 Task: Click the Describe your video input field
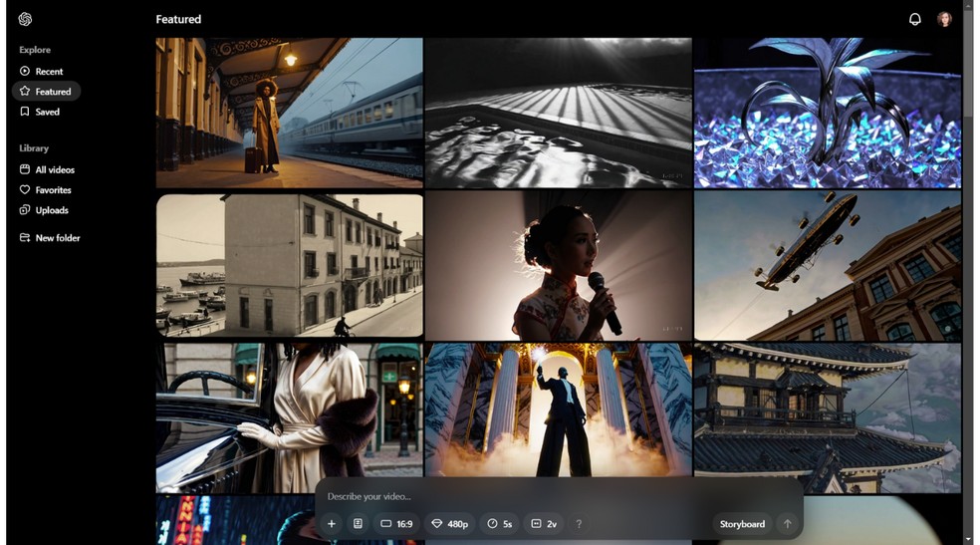[518, 496]
